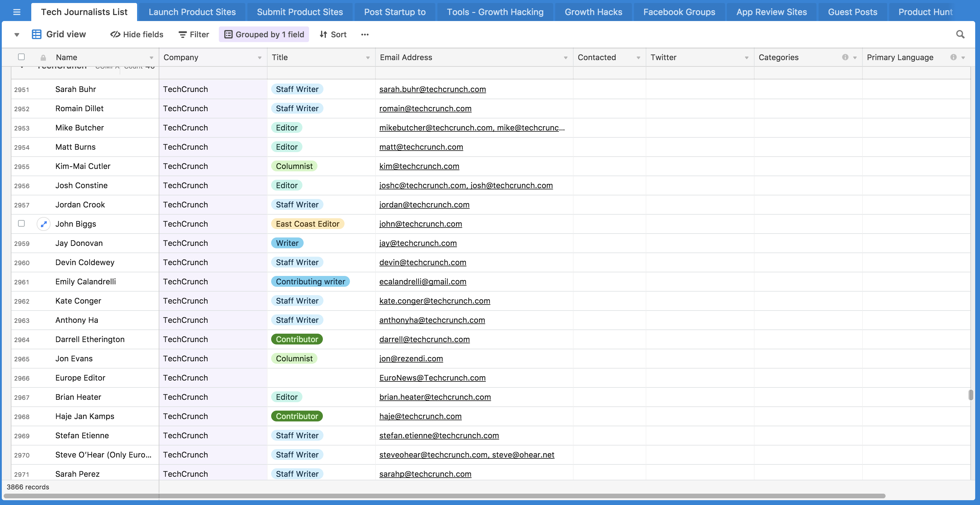Open the Tools - Growth Hacking tab
This screenshot has width=980, height=505.
(495, 12)
